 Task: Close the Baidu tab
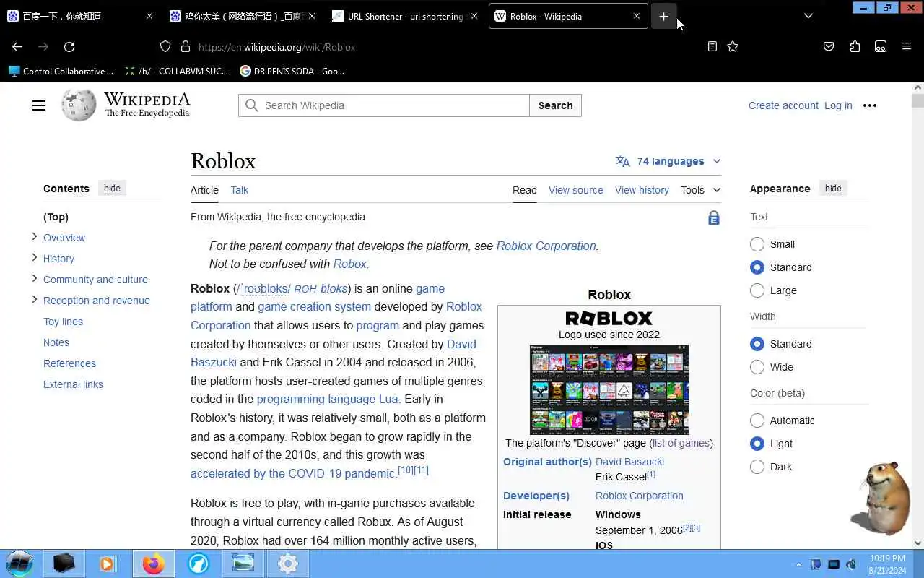149,16
